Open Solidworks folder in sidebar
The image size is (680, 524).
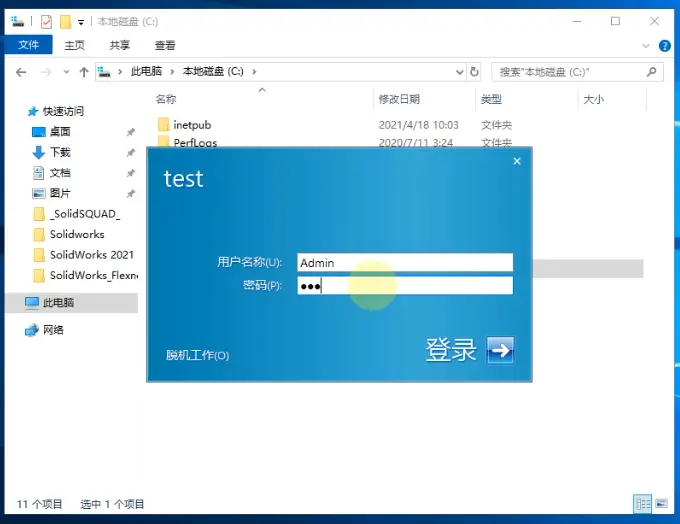coord(77,234)
